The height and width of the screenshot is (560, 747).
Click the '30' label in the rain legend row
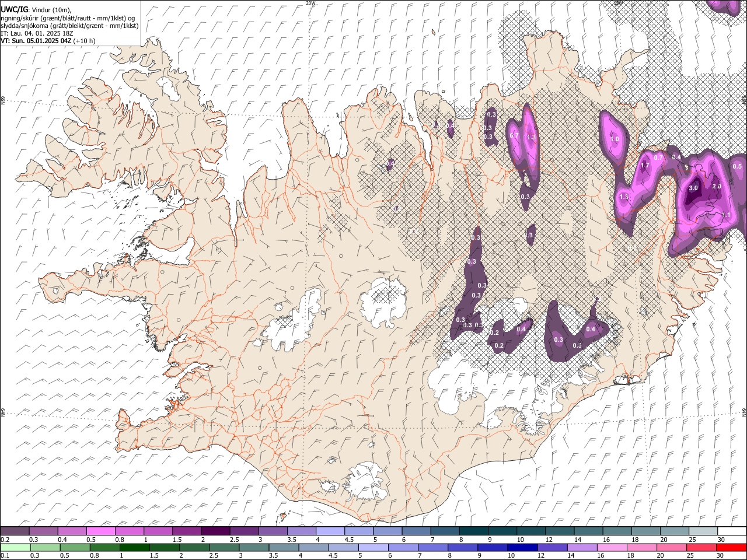coord(721,556)
